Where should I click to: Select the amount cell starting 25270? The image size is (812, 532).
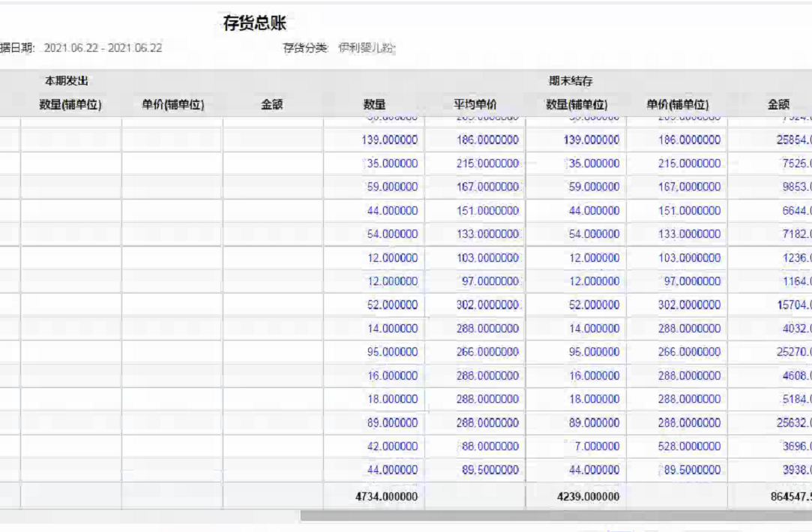pyautogui.click(x=794, y=352)
